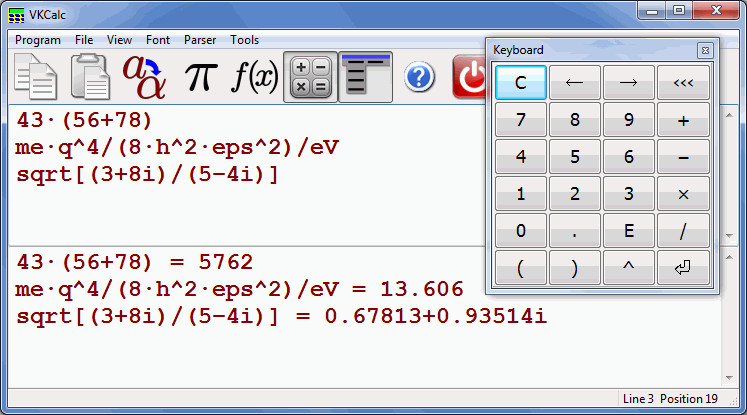Viewport: 747px width, 415px height.
Task: Click the red power exit icon
Action: 469,77
